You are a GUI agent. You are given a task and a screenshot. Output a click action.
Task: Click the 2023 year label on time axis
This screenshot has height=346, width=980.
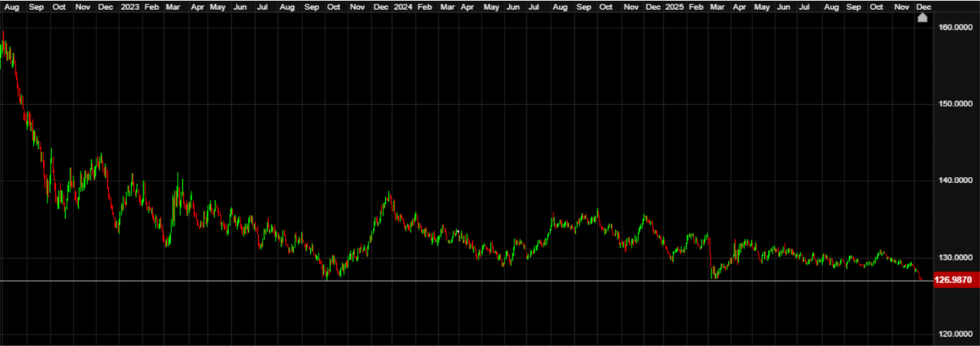pyautogui.click(x=130, y=6)
